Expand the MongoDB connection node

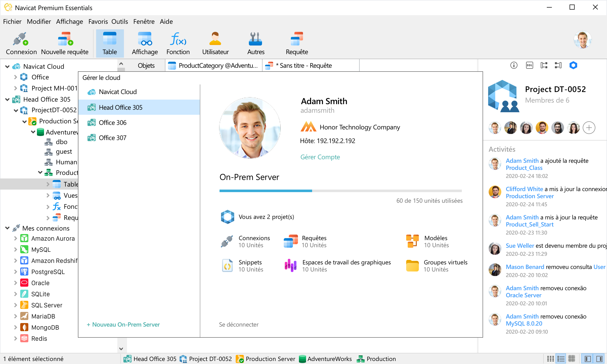coord(15,327)
